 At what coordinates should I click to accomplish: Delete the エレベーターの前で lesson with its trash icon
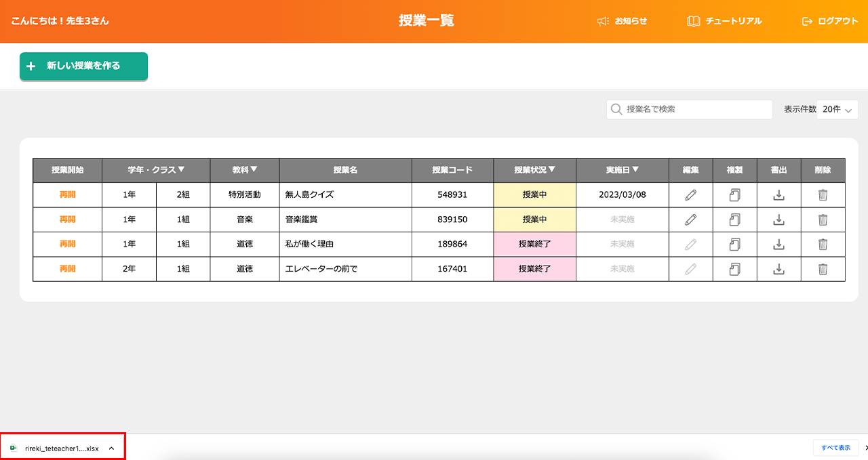pos(823,269)
